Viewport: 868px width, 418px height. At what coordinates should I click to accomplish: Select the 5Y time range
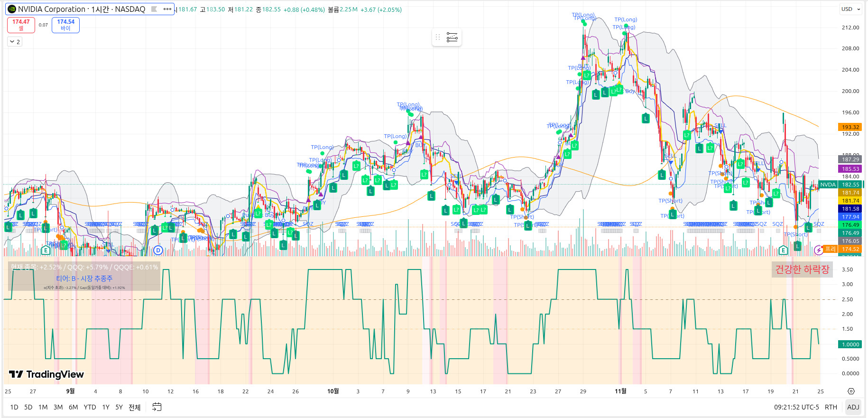coord(119,407)
